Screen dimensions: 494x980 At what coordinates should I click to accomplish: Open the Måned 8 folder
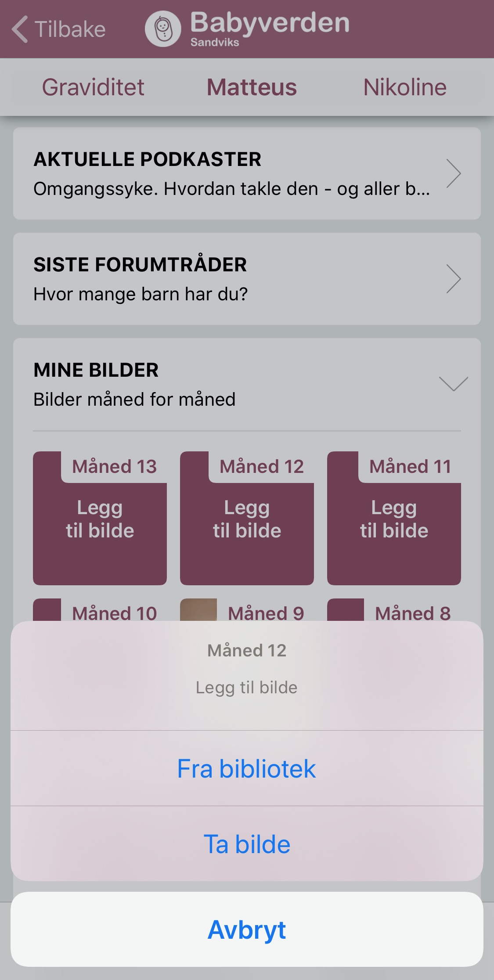tap(394, 610)
